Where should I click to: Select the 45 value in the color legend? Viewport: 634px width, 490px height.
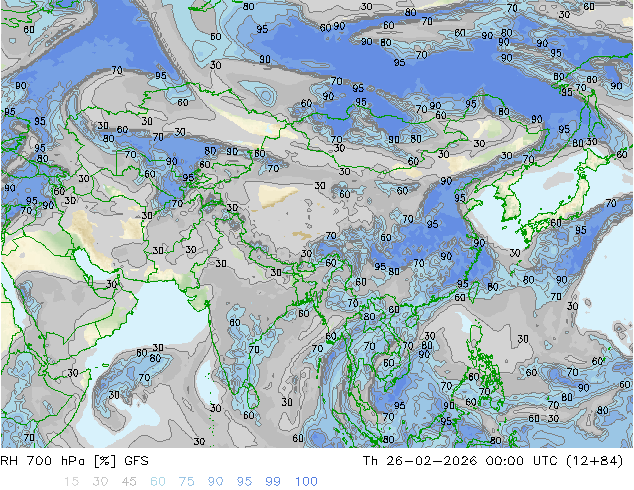point(129,482)
